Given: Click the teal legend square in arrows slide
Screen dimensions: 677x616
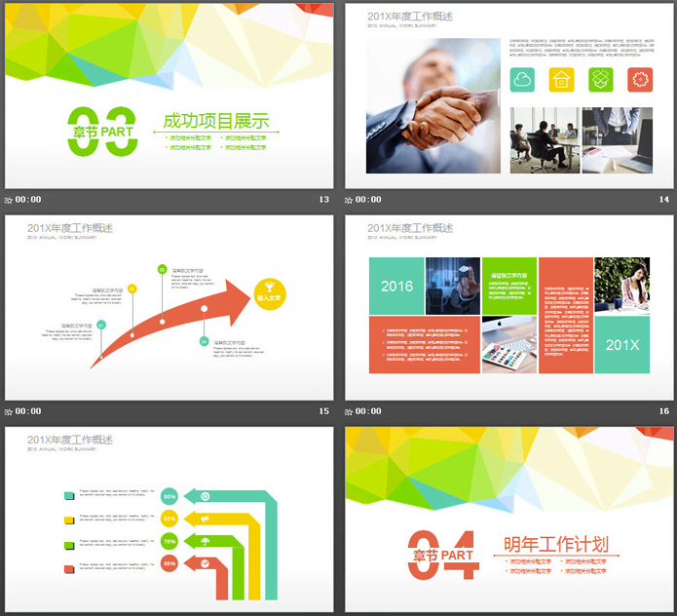Looking at the screenshot, I should [x=69, y=495].
